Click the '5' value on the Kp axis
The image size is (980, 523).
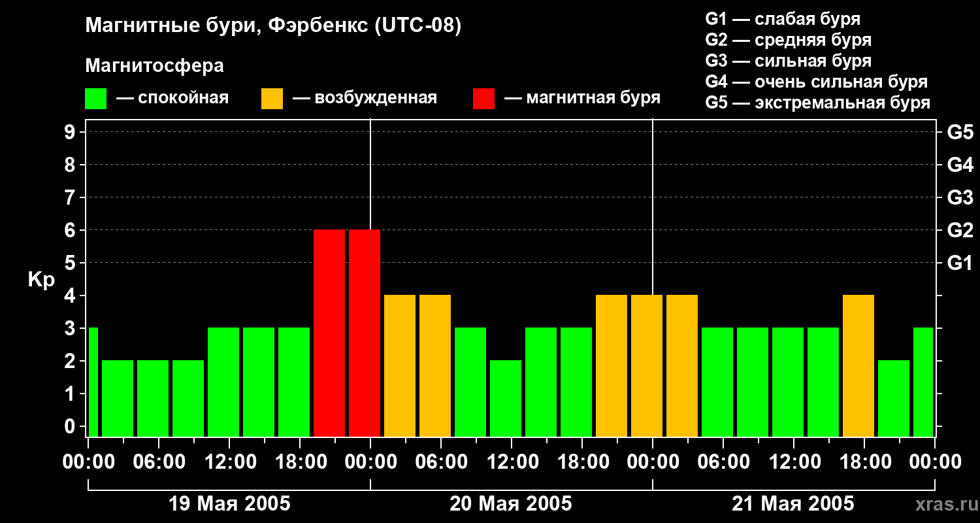click(71, 263)
